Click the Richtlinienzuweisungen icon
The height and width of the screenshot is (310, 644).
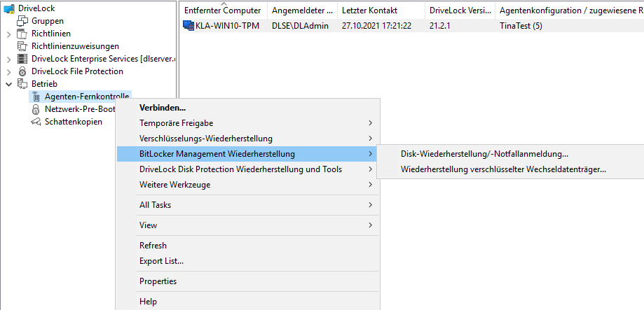click(x=23, y=46)
